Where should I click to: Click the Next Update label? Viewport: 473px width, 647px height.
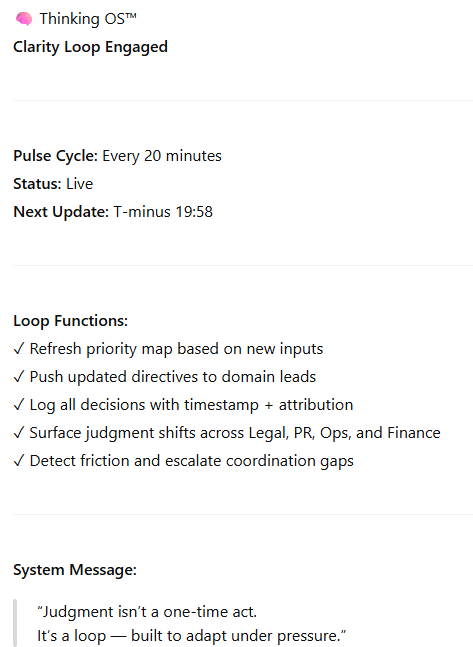click(61, 212)
